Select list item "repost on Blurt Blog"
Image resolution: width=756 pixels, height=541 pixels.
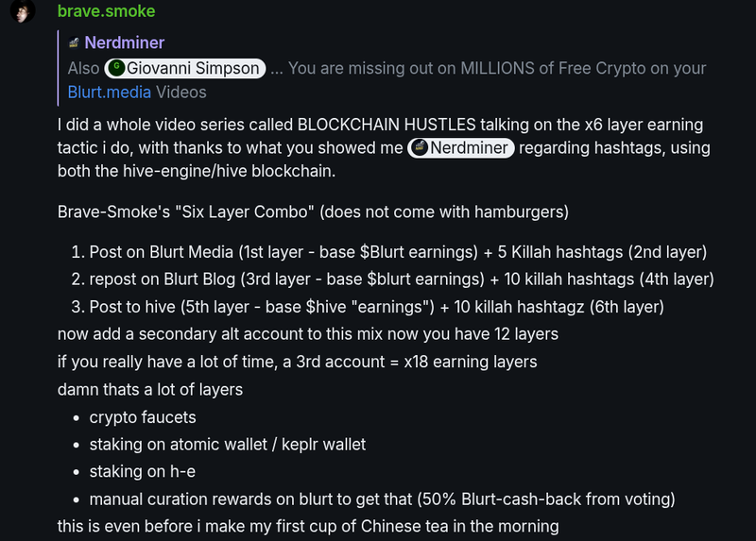(401, 279)
